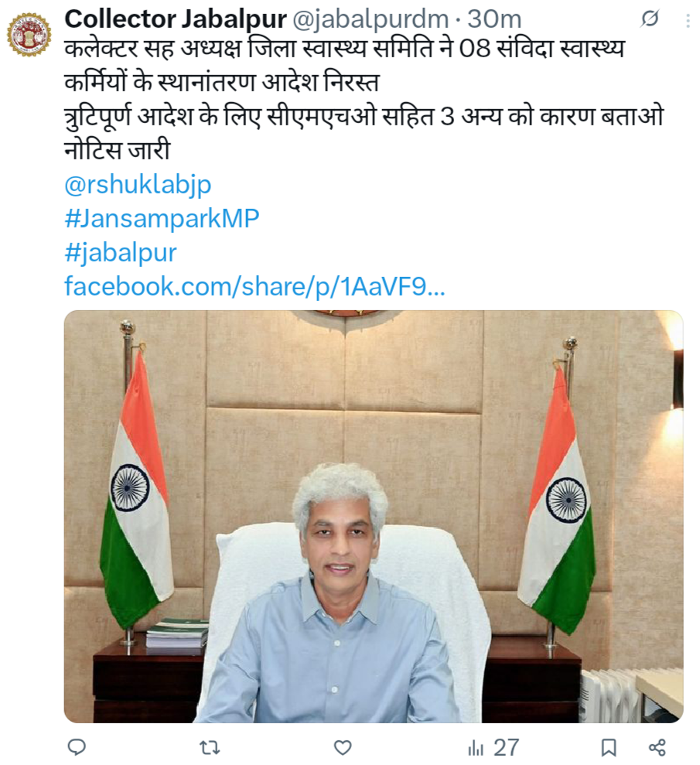Repost this tweet via retweet icon

click(210, 747)
